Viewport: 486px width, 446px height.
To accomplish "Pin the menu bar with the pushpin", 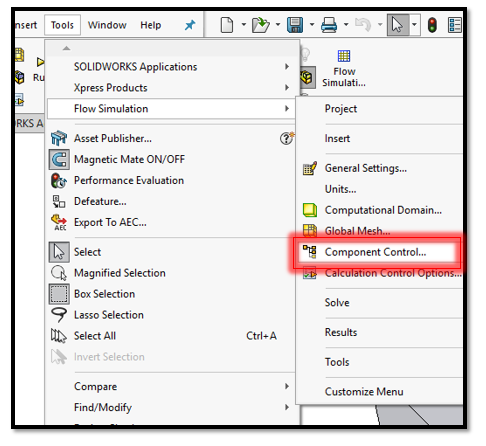I will point(190,25).
